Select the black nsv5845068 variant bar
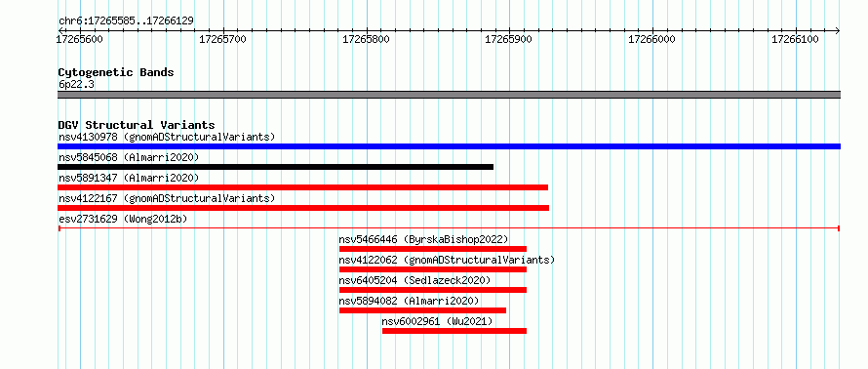Viewport: 868px width, 369px height. pyautogui.click(x=275, y=167)
